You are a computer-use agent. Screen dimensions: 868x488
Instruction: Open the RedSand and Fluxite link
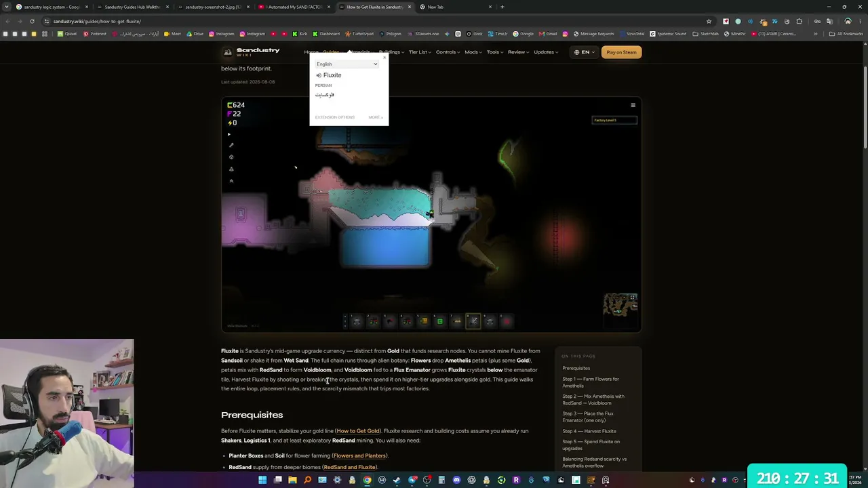(x=350, y=468)
